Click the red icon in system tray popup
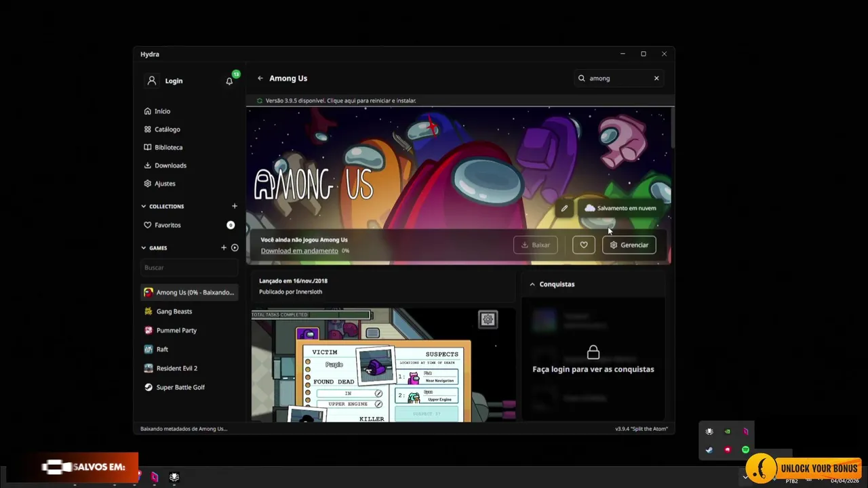This screenshot has height=488, width=868. 728,450
